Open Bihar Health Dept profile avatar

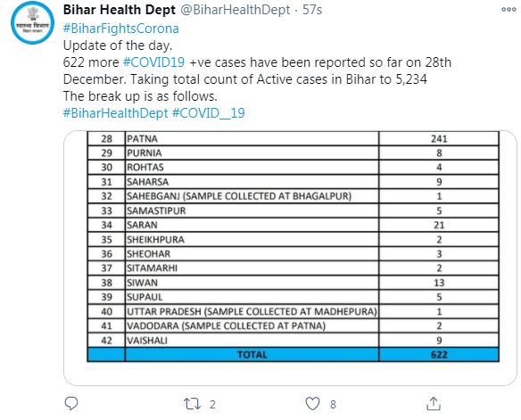tap(32, 23)
